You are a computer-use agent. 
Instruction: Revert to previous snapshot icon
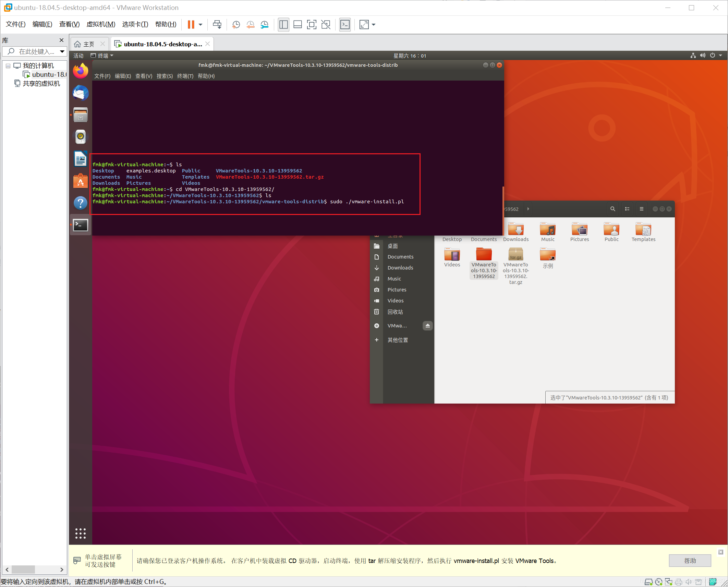click(251, 25)
